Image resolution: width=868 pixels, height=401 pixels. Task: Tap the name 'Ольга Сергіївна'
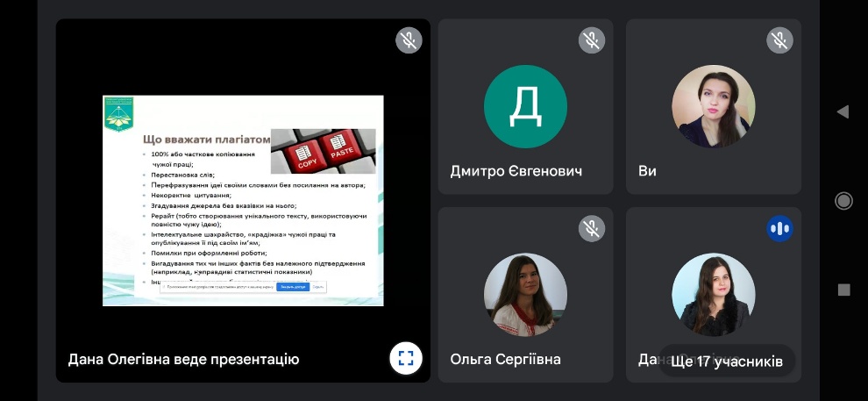point(505,360)
